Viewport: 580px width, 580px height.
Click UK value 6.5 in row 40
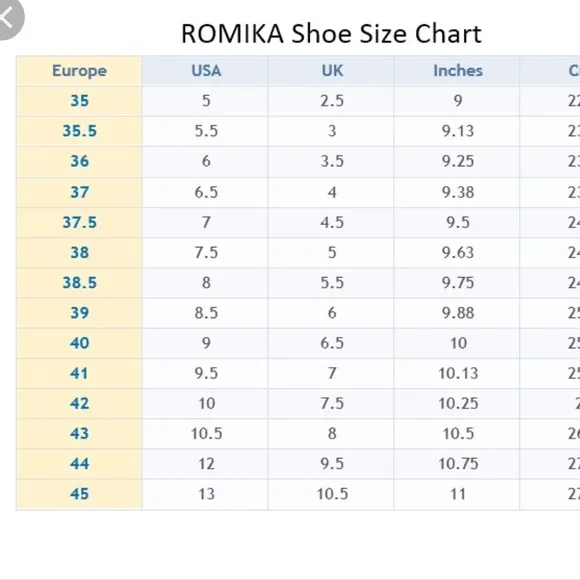pyautogui.click(x=332, y=343)
